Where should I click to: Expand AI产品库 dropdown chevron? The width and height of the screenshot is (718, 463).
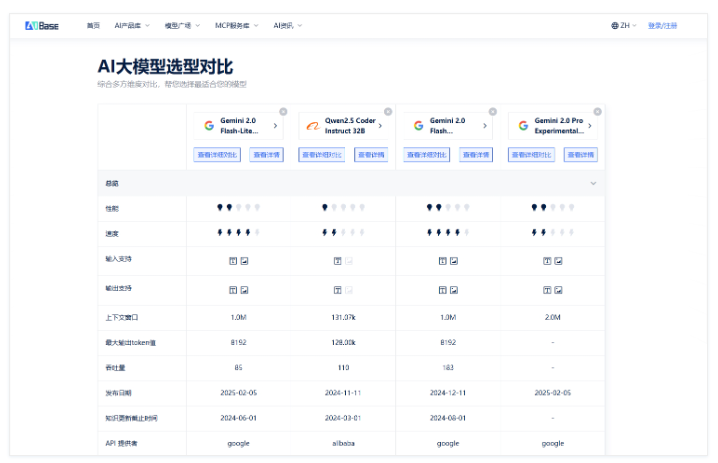tap(147, 26)
